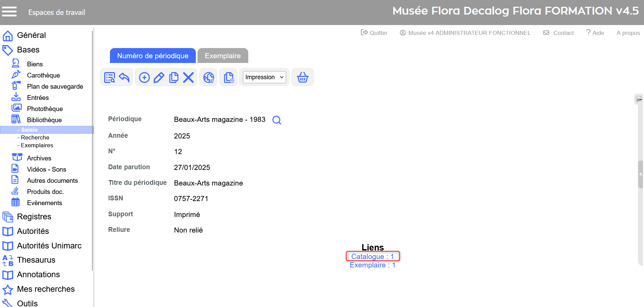Follow the Exemplaire : 1 link
The width and height of the screenshot is (644, 307).
coord(372,265)
